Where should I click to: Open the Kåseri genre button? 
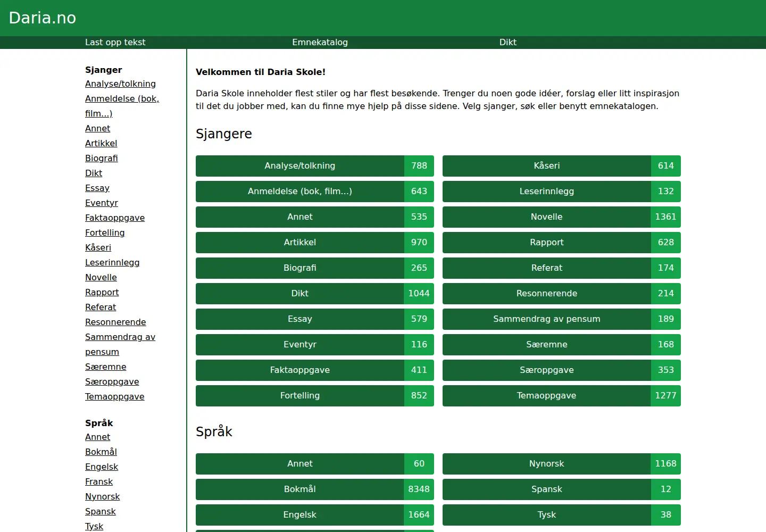point(562,166)
